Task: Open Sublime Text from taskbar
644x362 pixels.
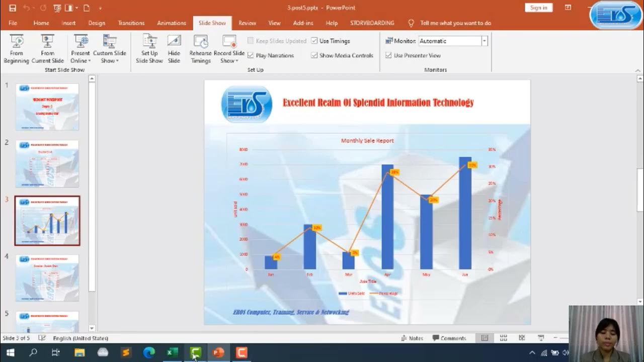Action: coord(126,352)
